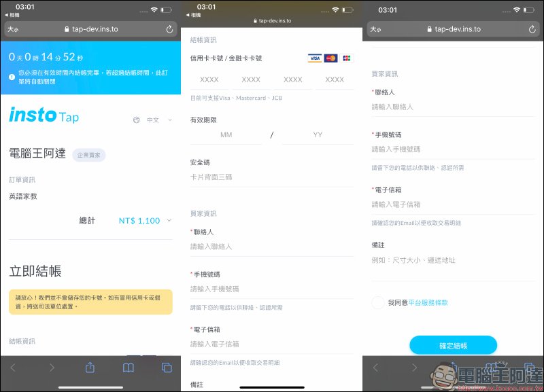Click the countdown 0天0時14分52秒
This screenshot has height=392, width=544.
[x=46, y=57]
